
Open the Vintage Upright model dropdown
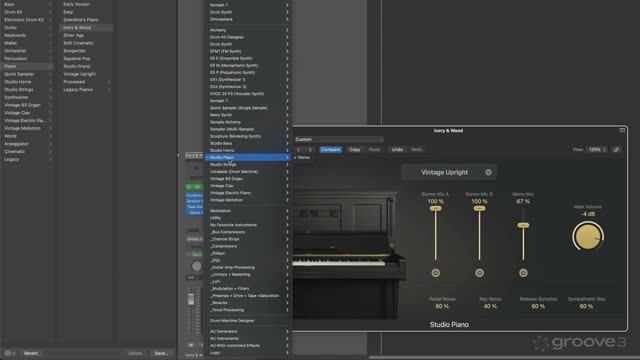pos(449,172)
